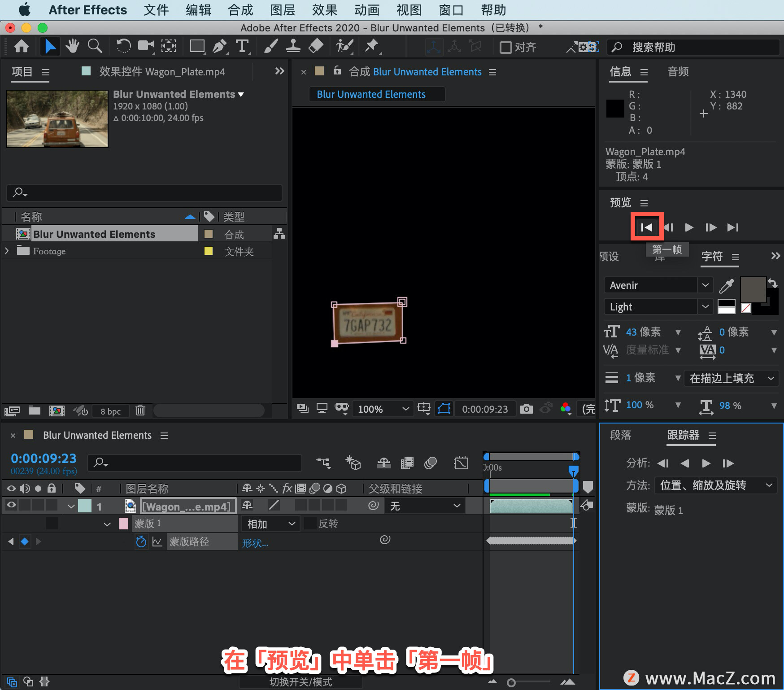
Task: Open the 相加 mask mode dropdown
Action: coord(271,524)
